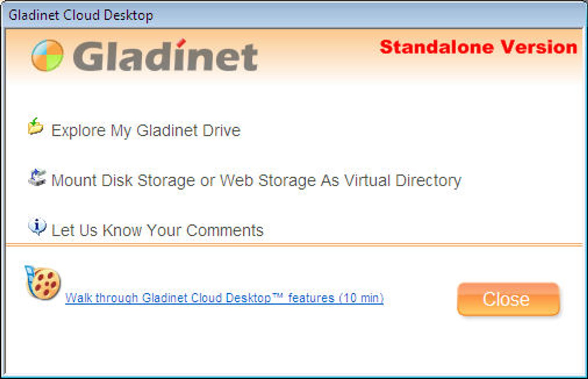Click the drive mount icon beside Mount Disk Storage

(x=37, y=177)
